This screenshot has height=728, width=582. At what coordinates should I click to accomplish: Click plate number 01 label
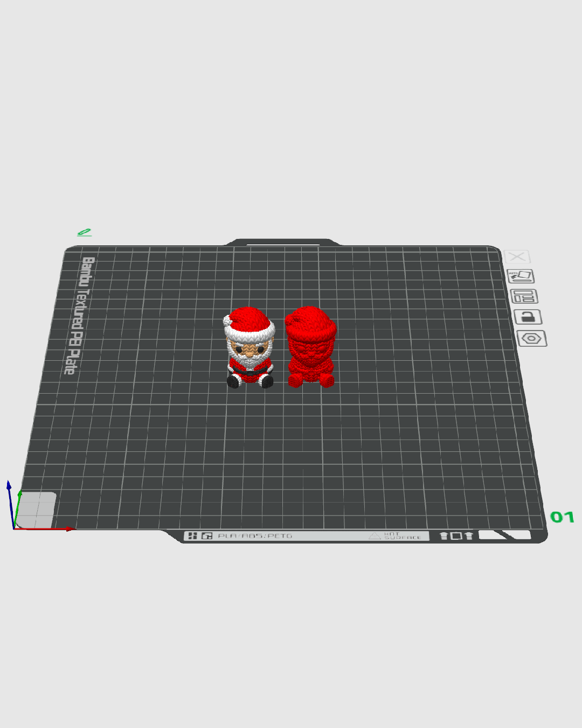[562, 517]
